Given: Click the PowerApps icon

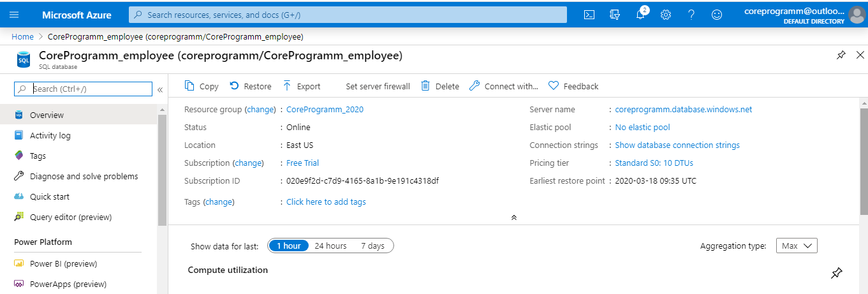Looking at the screenshot, I should tap(18, 284).
